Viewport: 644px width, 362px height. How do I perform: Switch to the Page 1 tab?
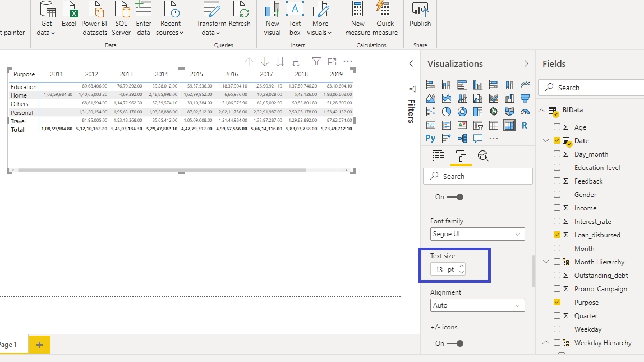8,345
